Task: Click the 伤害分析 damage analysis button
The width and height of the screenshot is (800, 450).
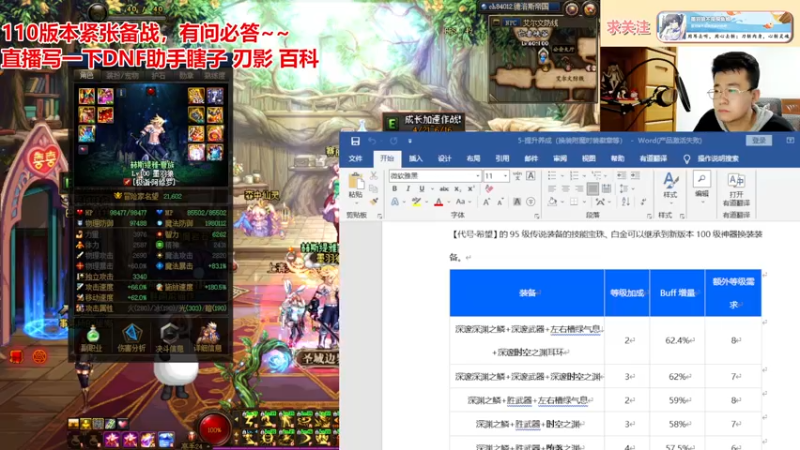Action: coord(131,338)
